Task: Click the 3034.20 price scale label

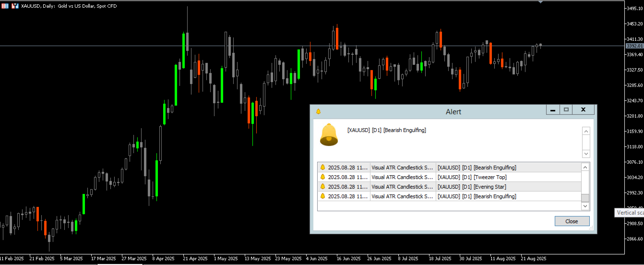Action: pos(635,177)
